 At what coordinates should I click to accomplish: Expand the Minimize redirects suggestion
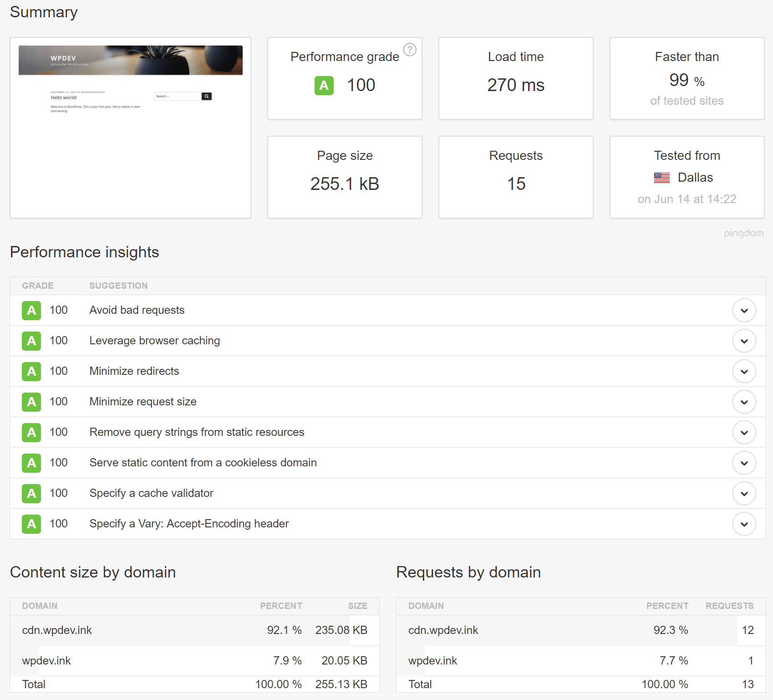pyautogui.click(x=744, y=371)
